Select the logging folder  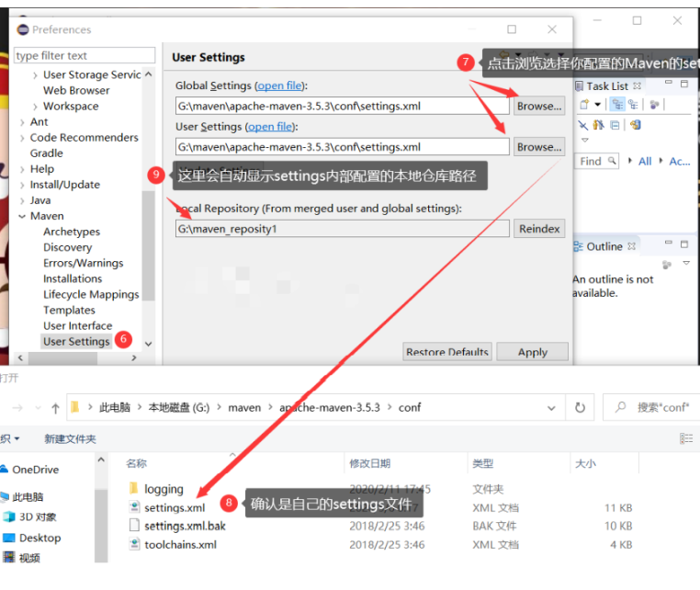click(164, 489)
